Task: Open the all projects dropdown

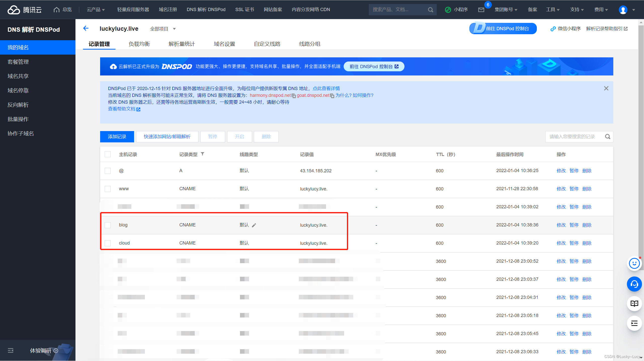Action: point(163,29)
